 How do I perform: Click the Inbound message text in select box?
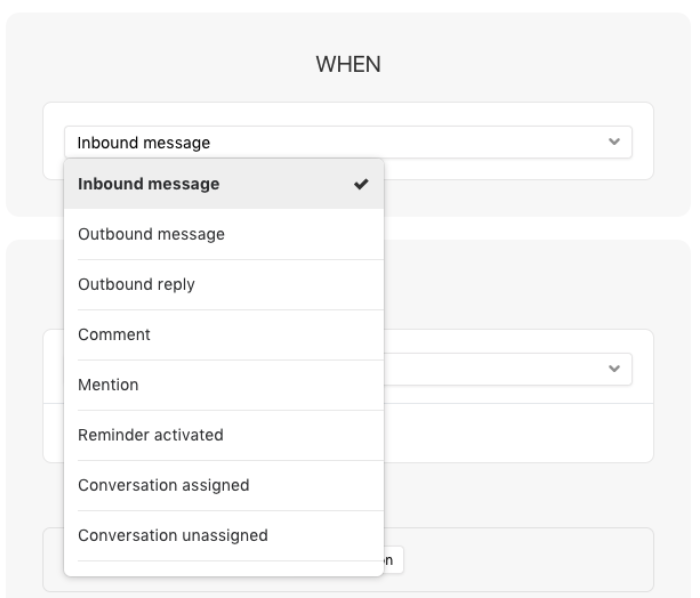[x=143, y=143]
